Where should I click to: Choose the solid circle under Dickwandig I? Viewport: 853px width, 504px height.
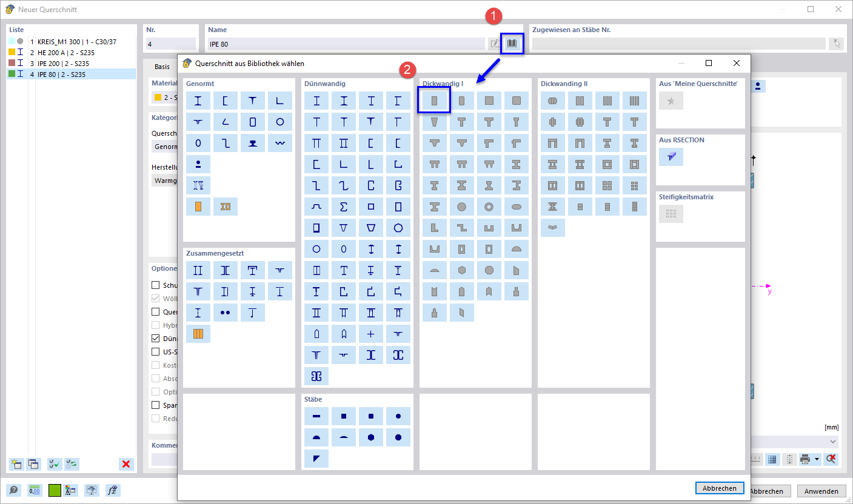click(462, 207)
